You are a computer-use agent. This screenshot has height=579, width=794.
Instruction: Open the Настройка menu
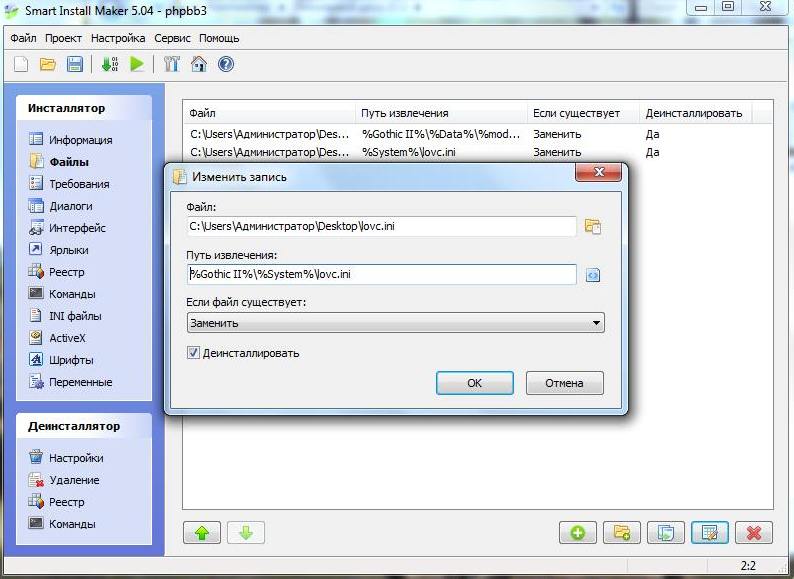(x=118, y=38)
